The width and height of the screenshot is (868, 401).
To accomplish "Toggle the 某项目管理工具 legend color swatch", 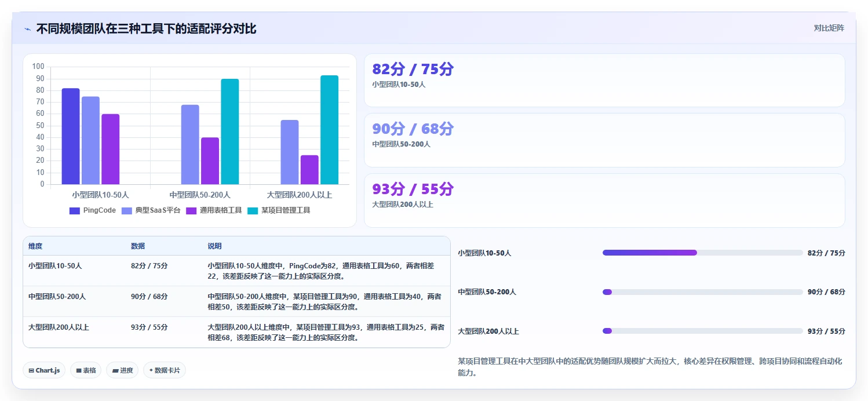I will point(253,210).
